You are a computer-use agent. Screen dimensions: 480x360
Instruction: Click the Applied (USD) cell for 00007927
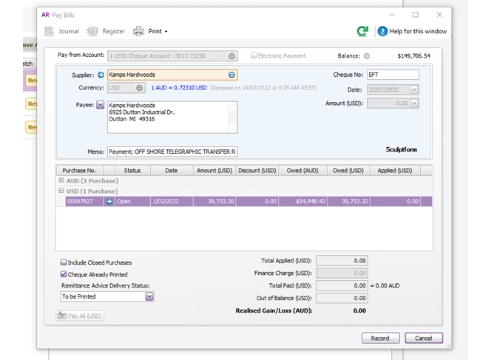(x=395, y=201)
